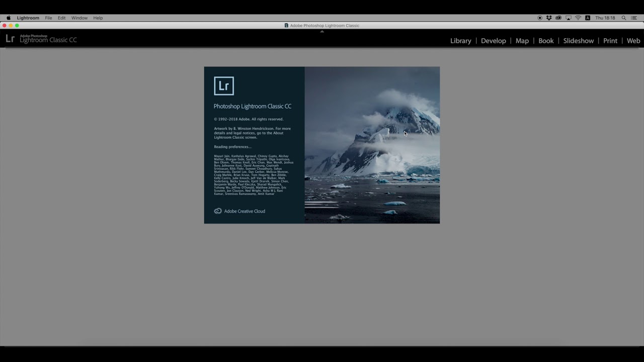The height and width of the screenshot is (362, 644).
Task: Click the Thu 18:18 clock
Action: click(x=605, y=18)
